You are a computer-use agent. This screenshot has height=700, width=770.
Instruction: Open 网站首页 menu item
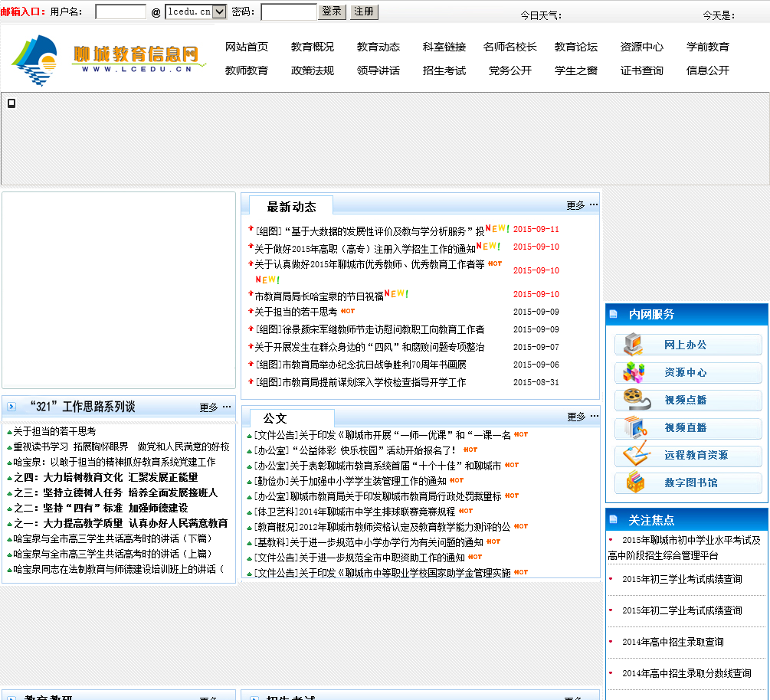pyautogui.click(x=247, y=47)
